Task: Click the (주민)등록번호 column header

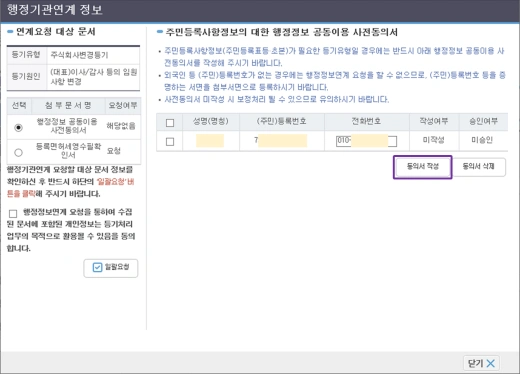Action: tap(282, 121)
